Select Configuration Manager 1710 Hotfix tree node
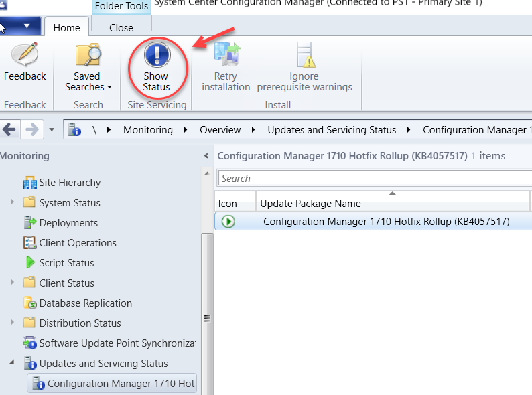 pyautogui.click(x=112, y=383)
